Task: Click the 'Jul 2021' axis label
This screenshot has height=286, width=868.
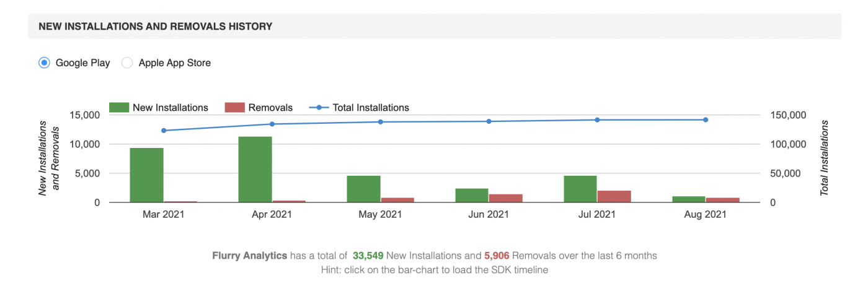Action: click(x=597, y=215)
